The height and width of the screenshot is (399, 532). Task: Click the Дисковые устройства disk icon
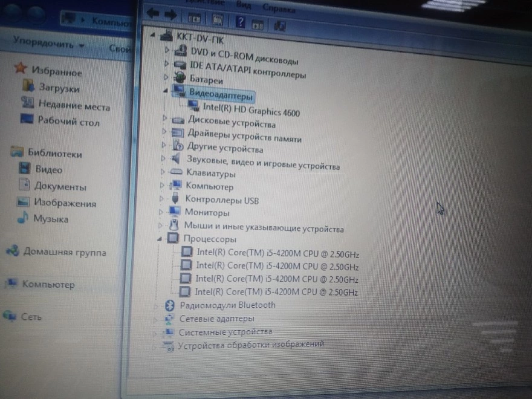click(178, 120)
